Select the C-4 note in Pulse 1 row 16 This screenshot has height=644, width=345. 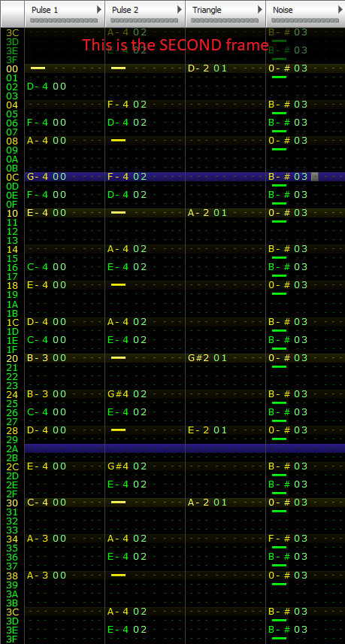point(38,267)
